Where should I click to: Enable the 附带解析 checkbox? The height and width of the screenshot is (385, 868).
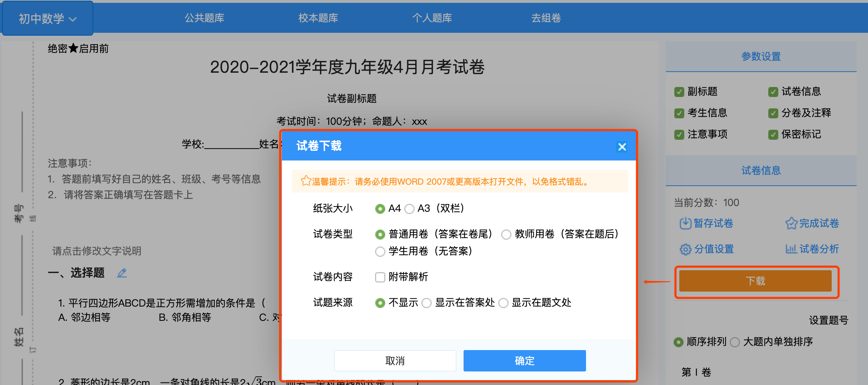click(380, 277)
